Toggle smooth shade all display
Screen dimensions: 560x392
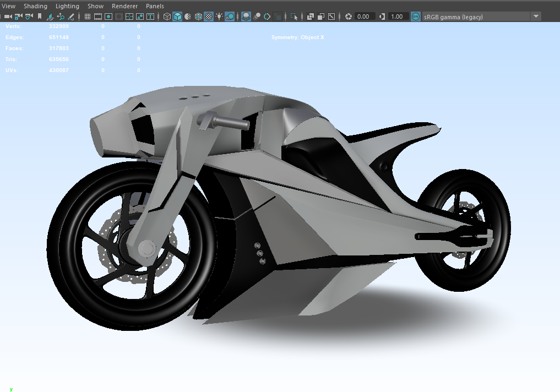177,17
